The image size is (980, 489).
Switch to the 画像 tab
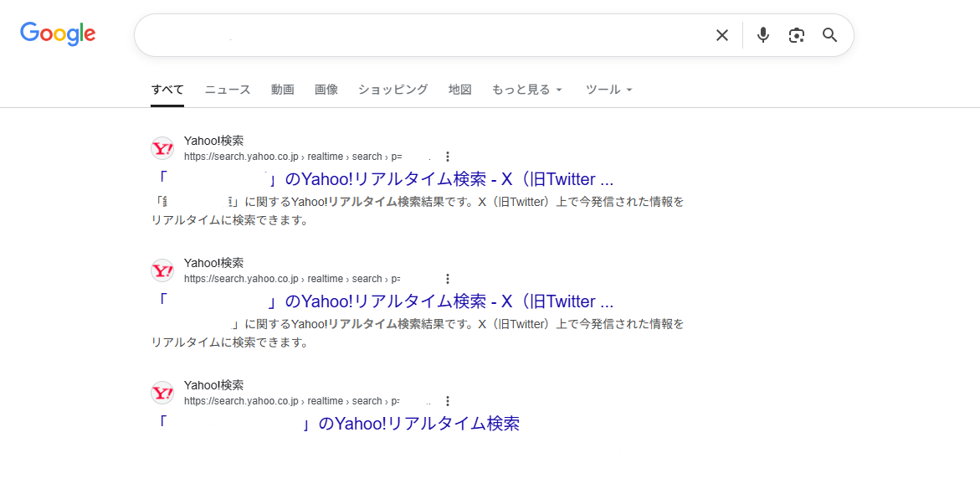click(326, 90)
